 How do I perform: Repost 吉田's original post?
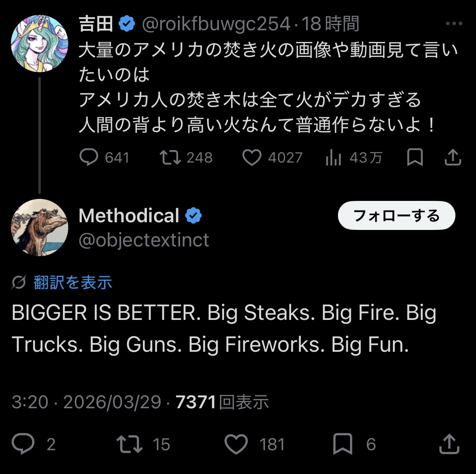click(170, 157)
